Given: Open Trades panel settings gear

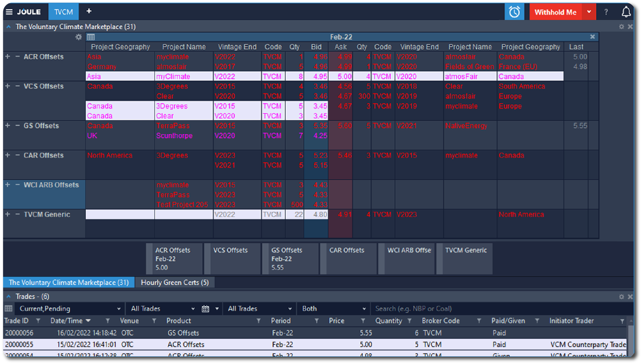Looking at the screenshot, I should [x=621, y=297].
